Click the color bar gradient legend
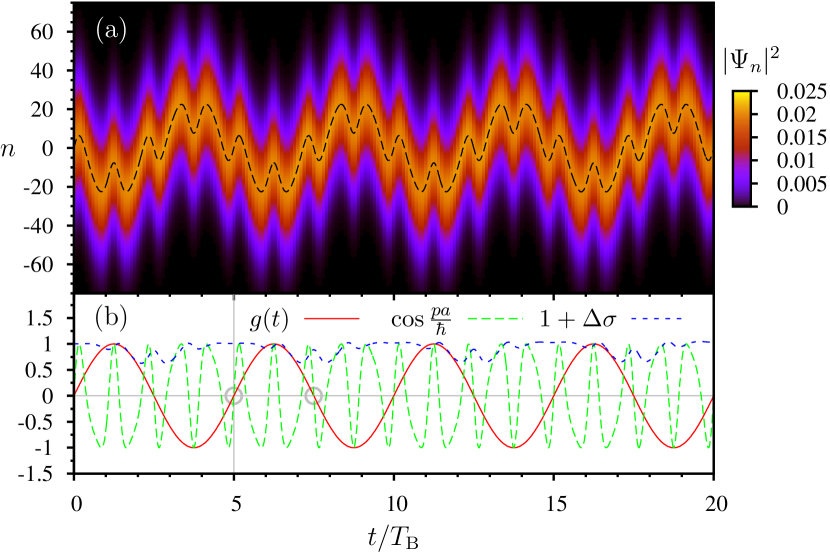The image size is (830, 552). point(741,148)
